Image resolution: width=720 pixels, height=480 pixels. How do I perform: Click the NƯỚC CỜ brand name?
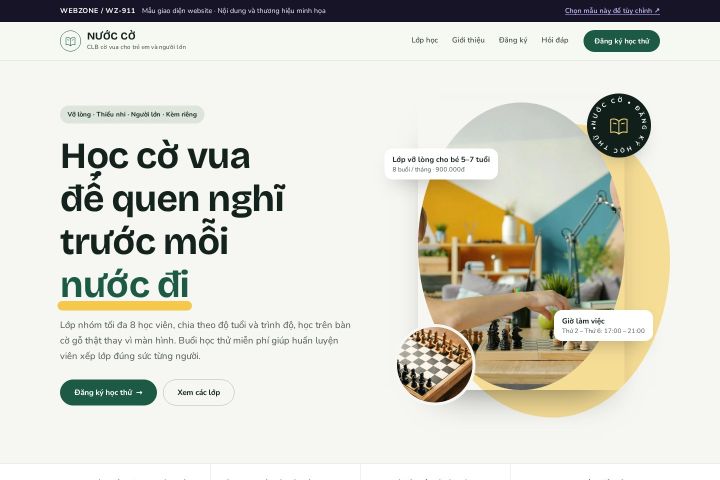tap(111, 36)
